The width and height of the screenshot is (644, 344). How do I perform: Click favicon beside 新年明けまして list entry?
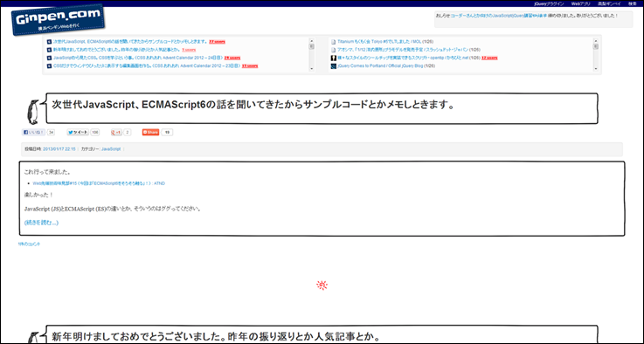[49, 50]
